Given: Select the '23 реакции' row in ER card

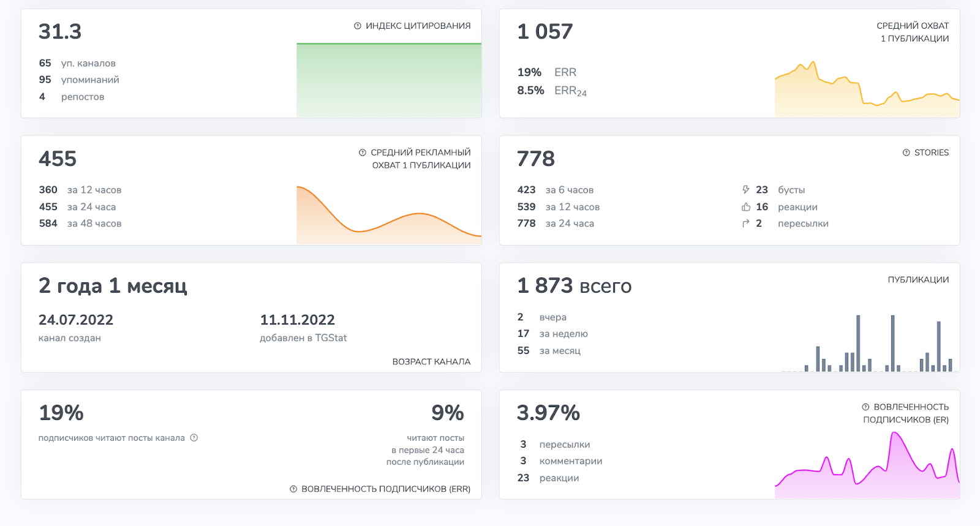Looking at the screenshot, I should coord(548,478).
